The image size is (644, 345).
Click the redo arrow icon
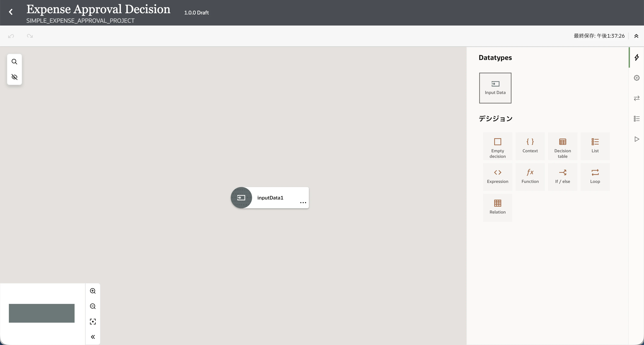click(30, 36)
